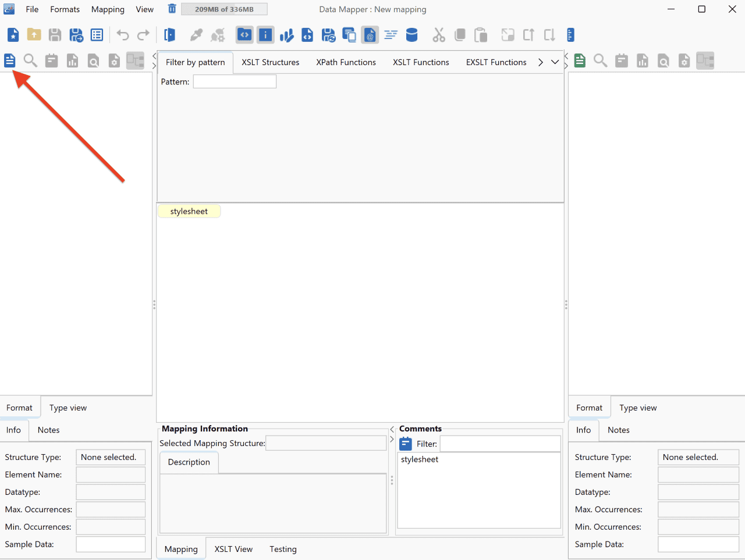Click the Selected Mapping Structure field

point(326,443)
